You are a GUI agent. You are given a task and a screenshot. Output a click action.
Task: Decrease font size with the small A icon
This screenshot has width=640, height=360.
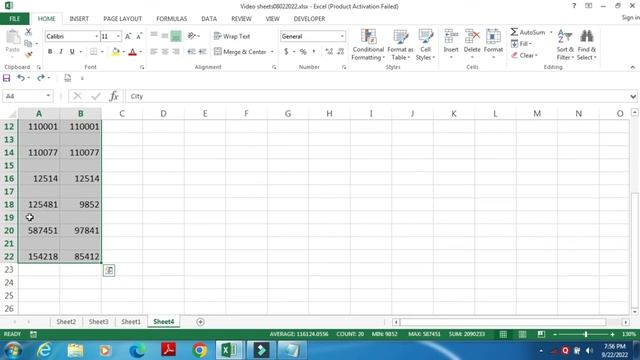pos(139,36)
